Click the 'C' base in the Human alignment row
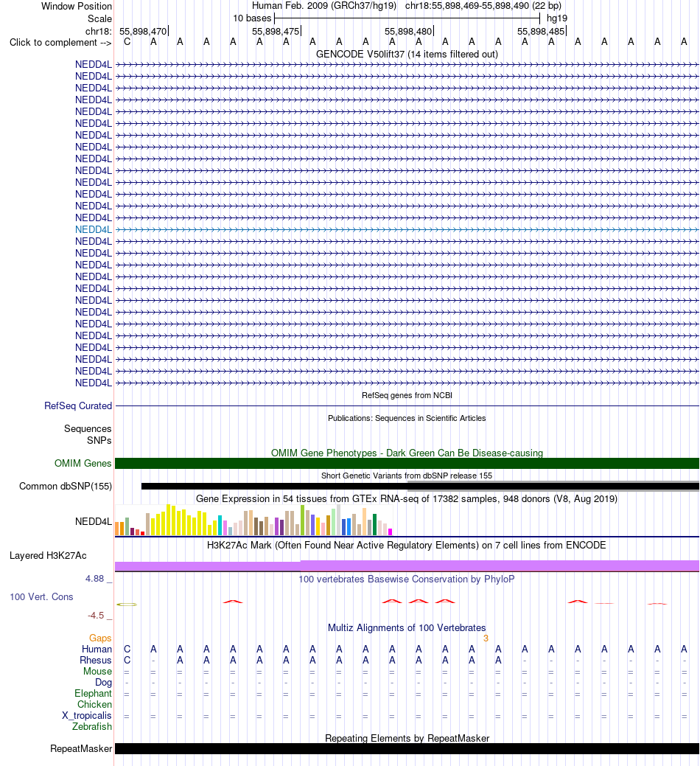Image resolution: width=700 pixels, height=766 pixels. (127, 650)
